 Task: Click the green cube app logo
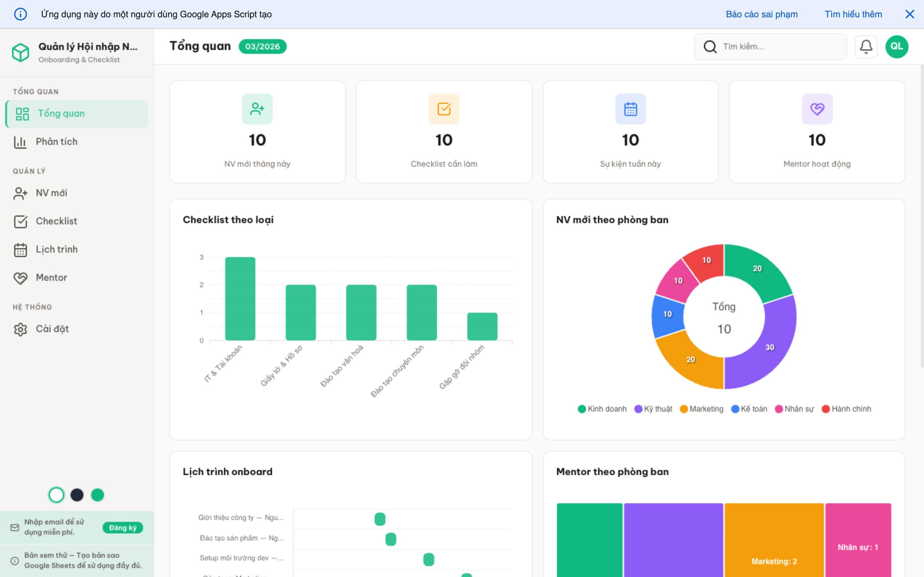click(21, 52)
